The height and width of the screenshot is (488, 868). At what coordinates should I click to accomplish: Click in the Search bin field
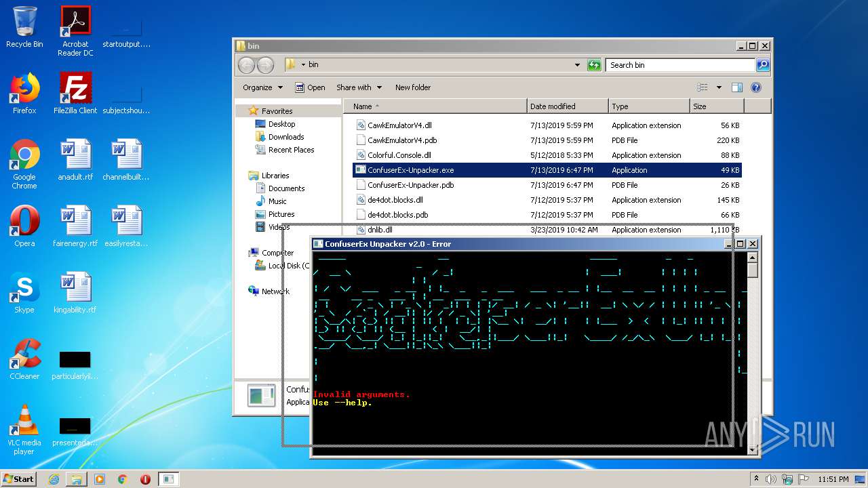[x=680, y=65]
